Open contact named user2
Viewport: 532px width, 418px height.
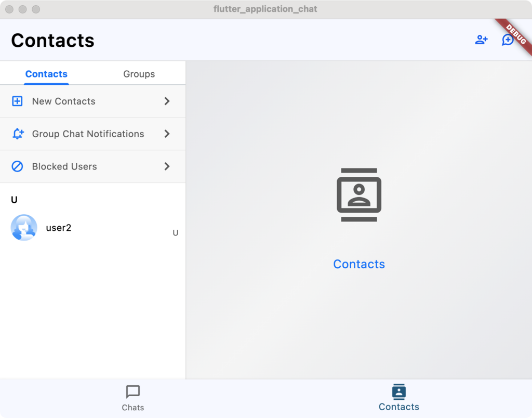(x=59, y=228)
